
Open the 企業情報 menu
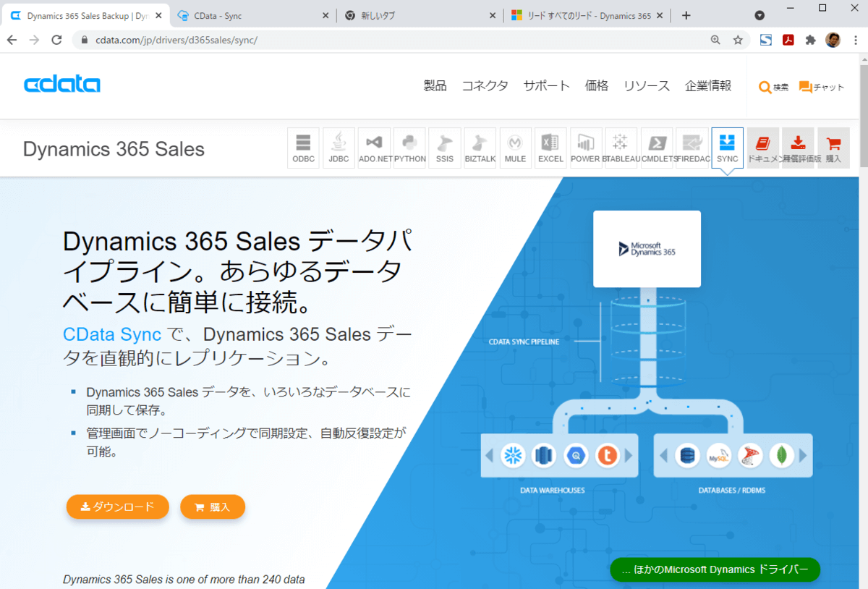(708, 85)
